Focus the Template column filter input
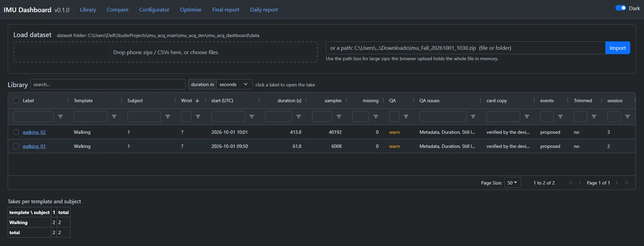Screen dimensions: 644x246 click(x=90, y=117)
